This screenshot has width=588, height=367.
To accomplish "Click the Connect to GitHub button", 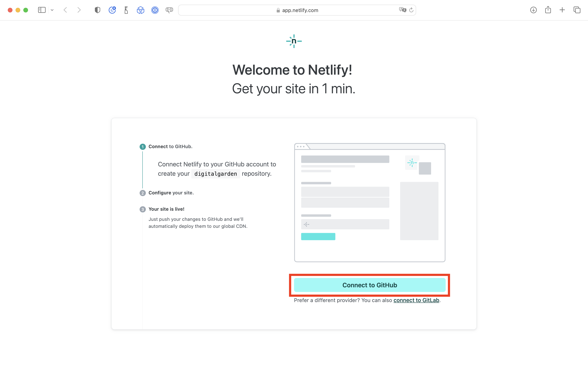I will pyautogui.click(x=369, y=285).
